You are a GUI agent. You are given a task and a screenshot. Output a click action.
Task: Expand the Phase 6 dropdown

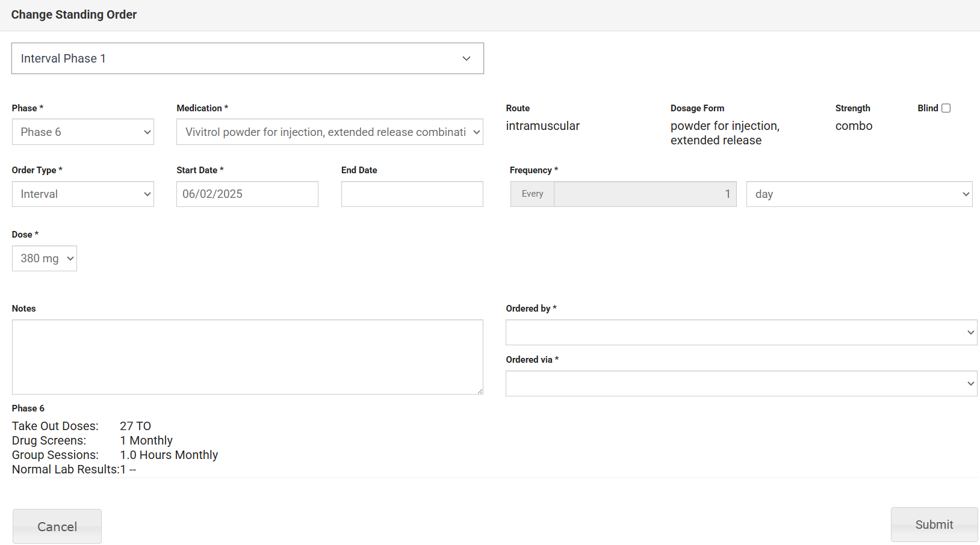(x=82, y=132)
